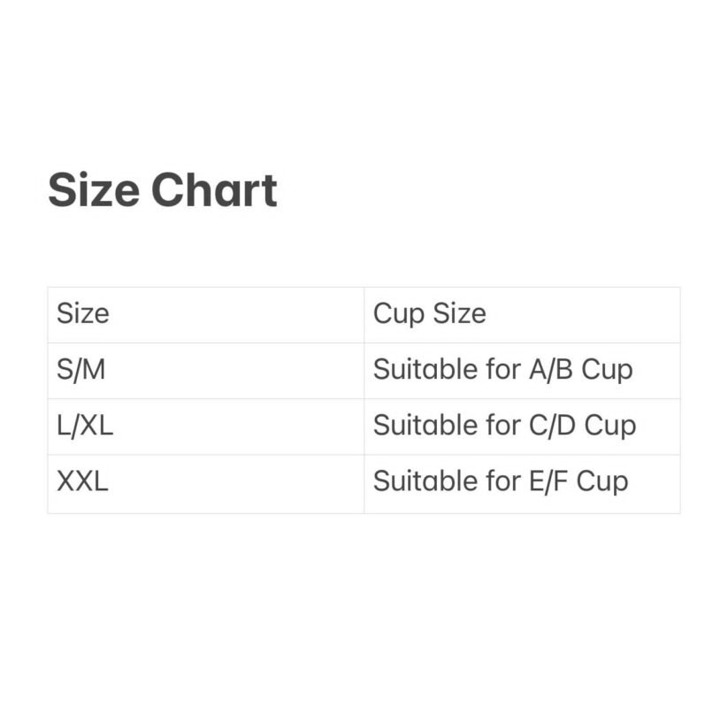Click the "A/B" text in the S/M row
728x708 pixels.
click(551, 369)
